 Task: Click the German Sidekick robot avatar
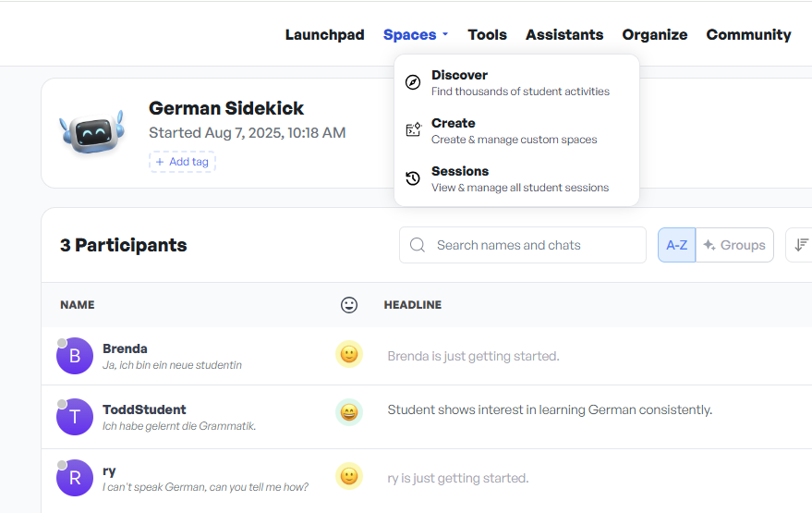click(91, 132)
